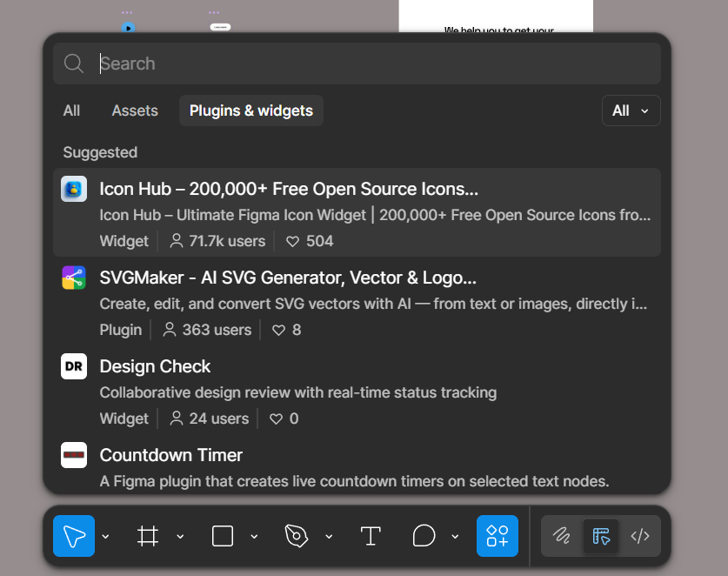Click the SVGMaker colorful icon
The height and width of the screenshot is (576, 728).
tap(74, 278)
